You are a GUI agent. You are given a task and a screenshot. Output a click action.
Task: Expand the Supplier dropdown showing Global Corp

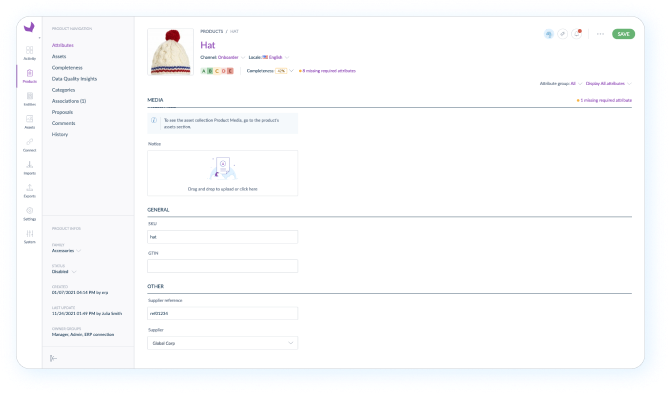click(222, 343)
